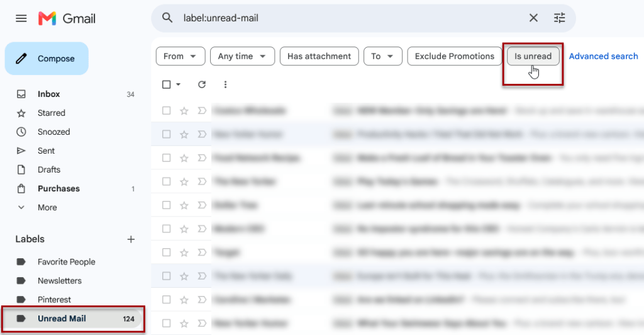Star the fourth email in the list
This screenshot has width=644, height=335.
tap(184, 182)
